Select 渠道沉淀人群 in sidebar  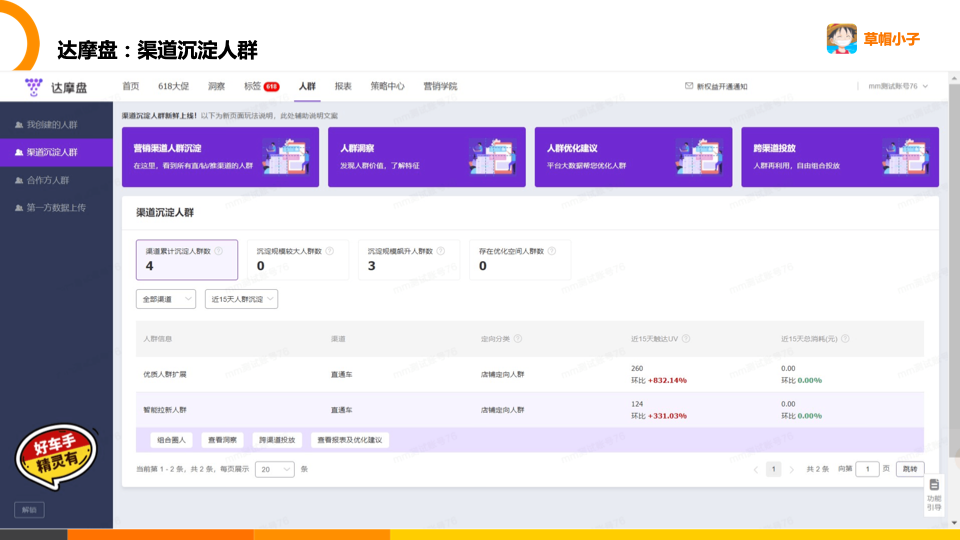pyautogui.click(x=56, y=152)
